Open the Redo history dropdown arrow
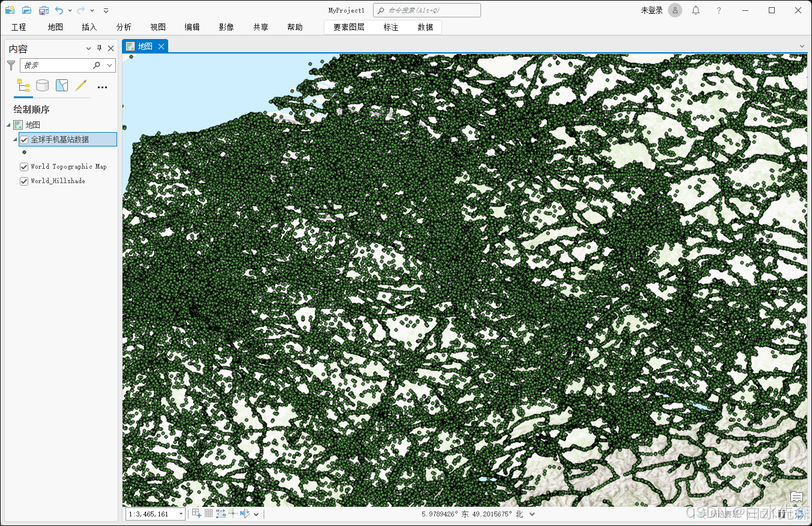 [92, 11]
